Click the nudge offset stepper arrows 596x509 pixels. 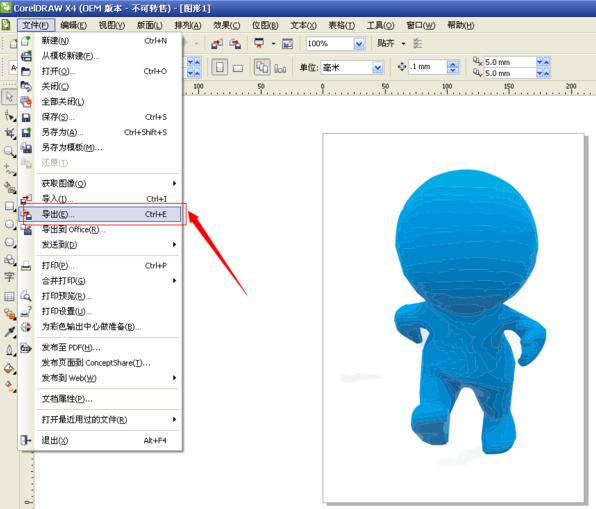click(x=452, y=67)
